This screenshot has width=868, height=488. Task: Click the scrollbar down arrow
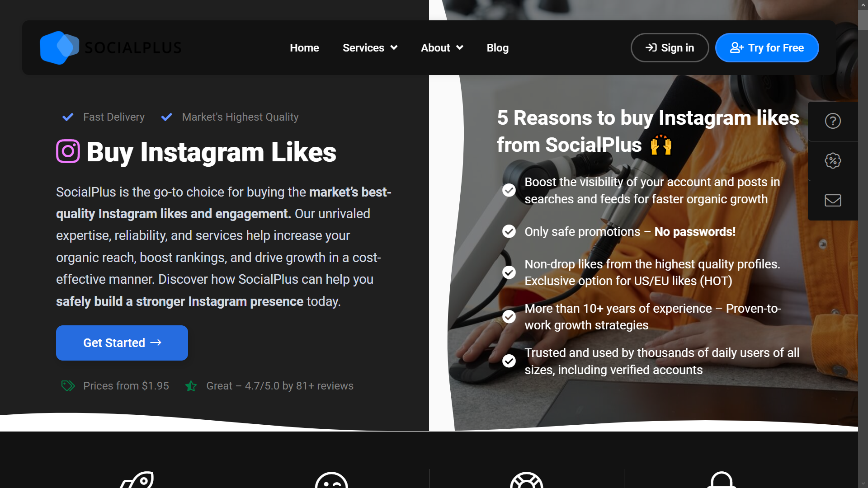click(863, 483)
